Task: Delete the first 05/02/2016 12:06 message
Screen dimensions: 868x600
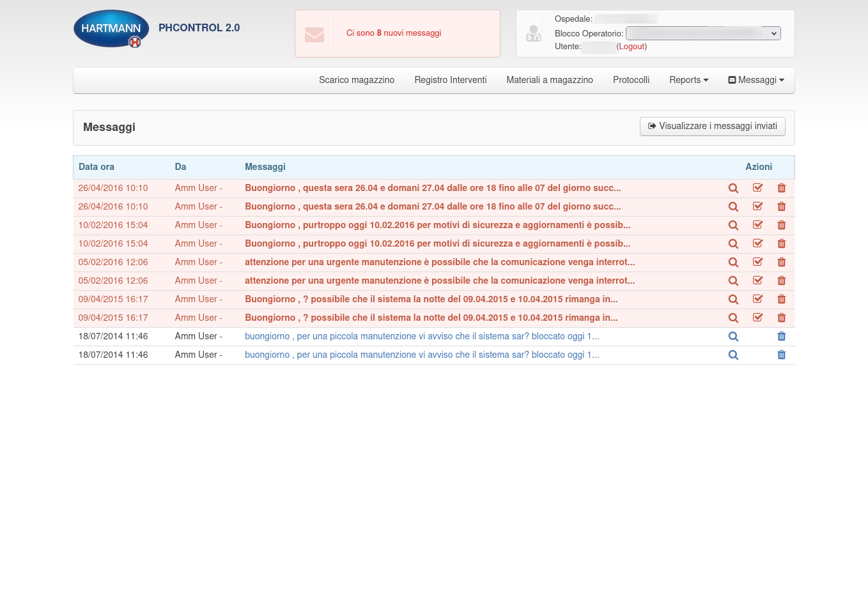Action: click(x=781, y=263)
